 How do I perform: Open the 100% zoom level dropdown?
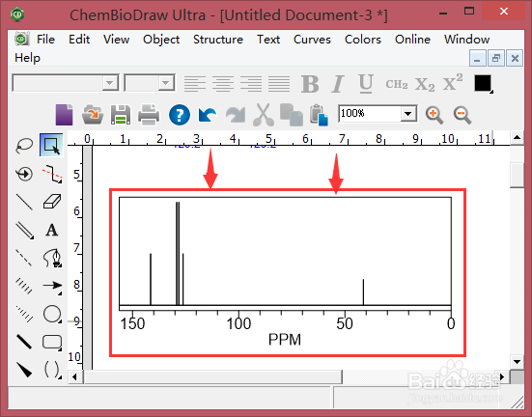tap(408, 114)
